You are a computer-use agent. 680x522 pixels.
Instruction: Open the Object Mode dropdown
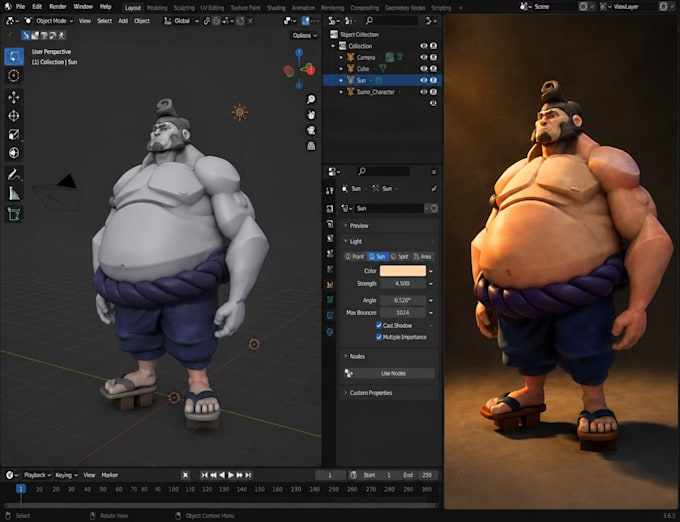click(x=49, y=21)
